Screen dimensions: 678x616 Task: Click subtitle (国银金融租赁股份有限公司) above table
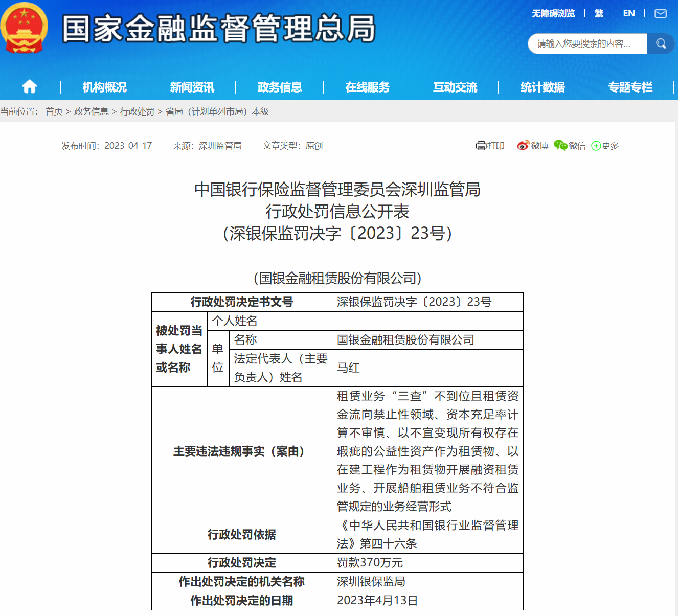coord(337,278)
